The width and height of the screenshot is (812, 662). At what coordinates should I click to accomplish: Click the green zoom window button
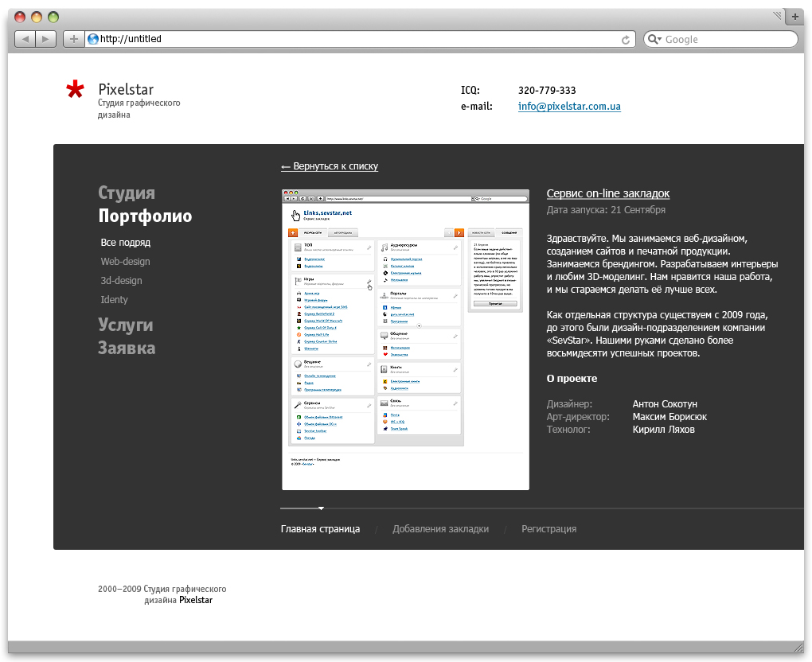[x=53, y=17]
